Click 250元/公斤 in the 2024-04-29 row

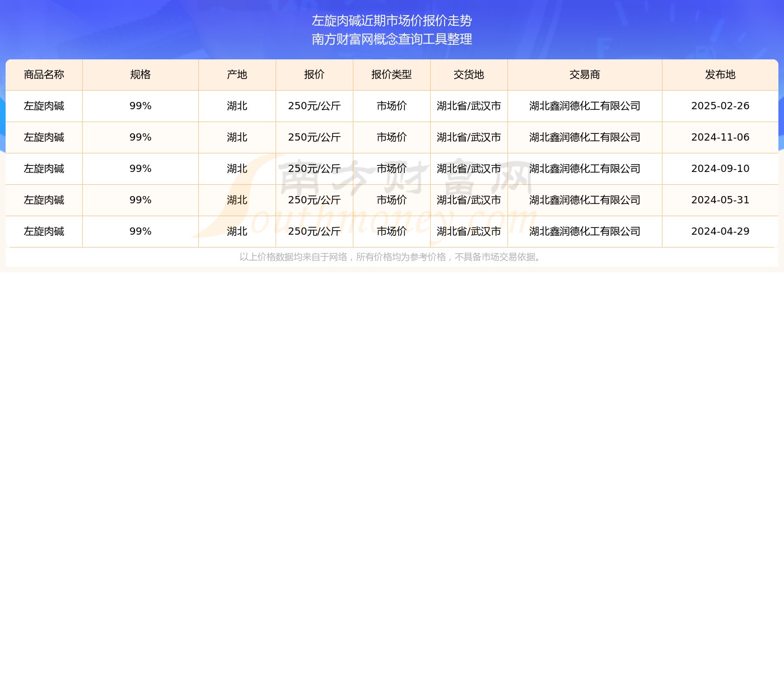[x=315, y=231]
